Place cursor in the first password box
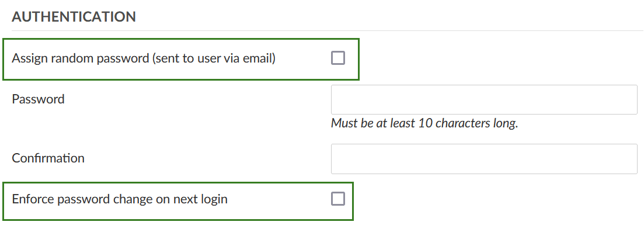Screen dimensions: 644x239 483,100
